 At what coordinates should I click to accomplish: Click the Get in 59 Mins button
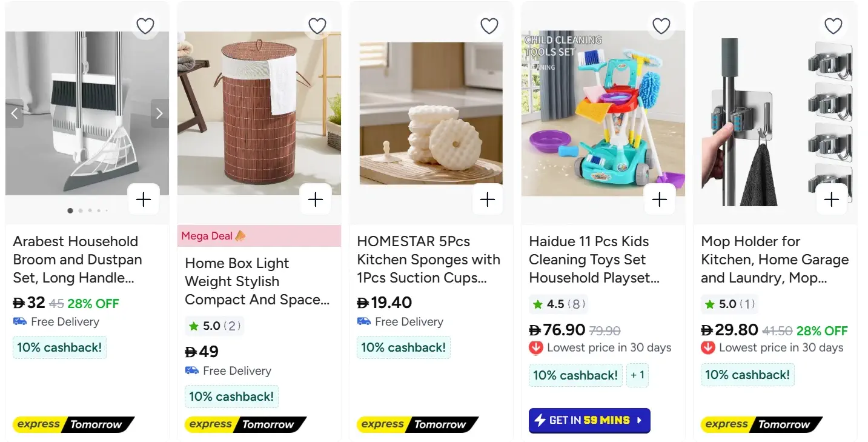coord(589,420)
